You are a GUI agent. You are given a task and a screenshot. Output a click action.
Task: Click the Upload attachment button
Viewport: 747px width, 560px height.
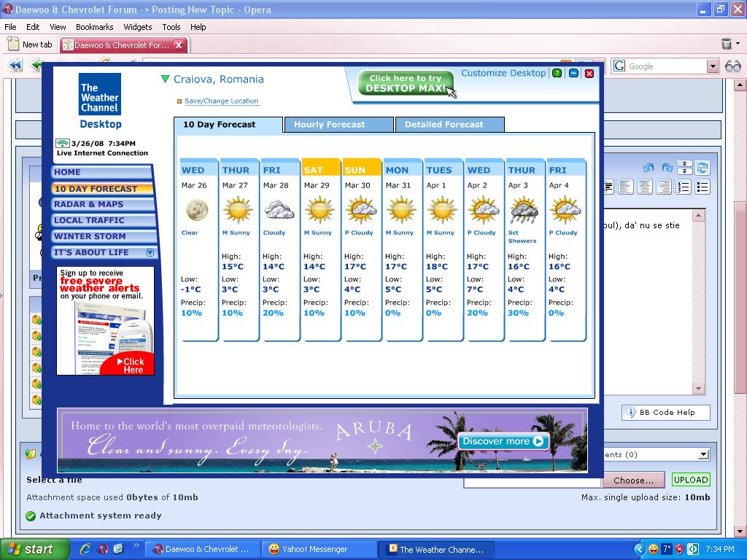pos(691,480)
